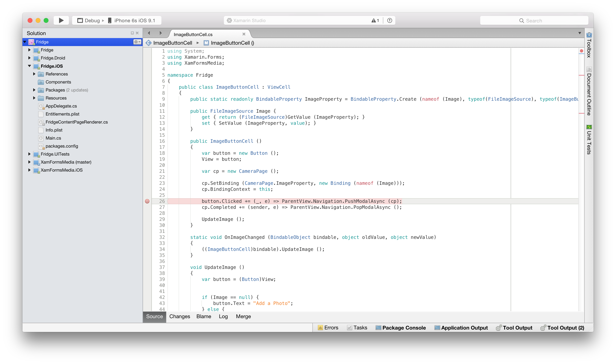Open the Unit Tests pad
616x364 pixels.
click(x=589, y=140)
